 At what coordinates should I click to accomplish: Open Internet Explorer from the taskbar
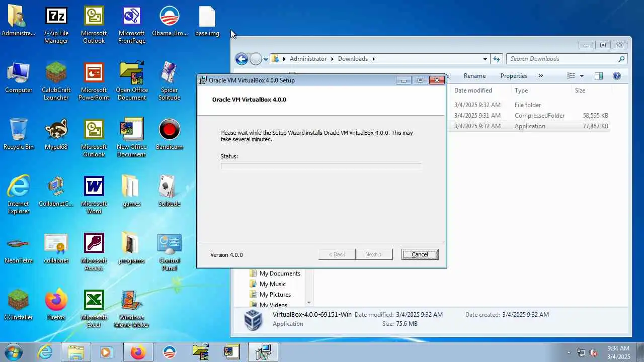tap(45, 352)
